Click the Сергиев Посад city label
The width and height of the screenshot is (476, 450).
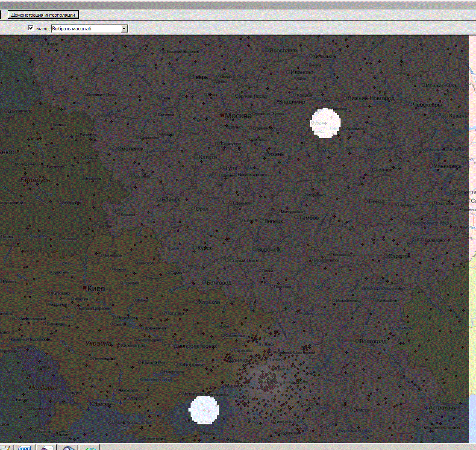(251, 96)
